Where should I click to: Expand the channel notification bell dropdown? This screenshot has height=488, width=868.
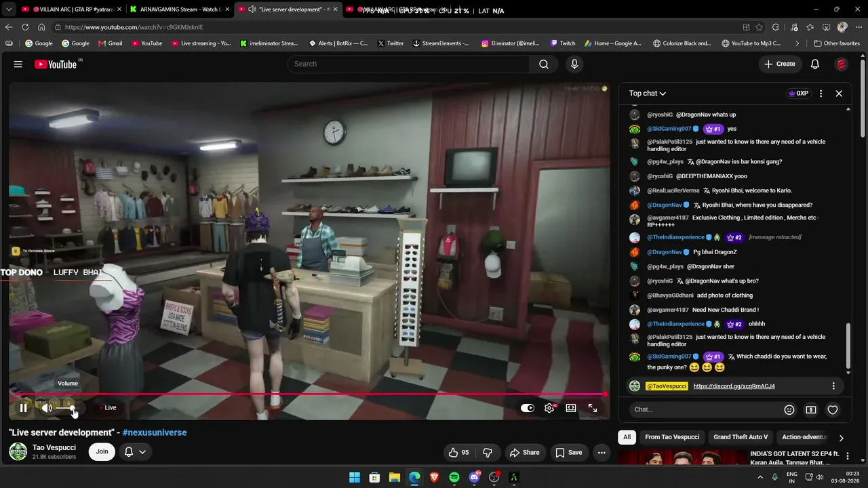135,451
